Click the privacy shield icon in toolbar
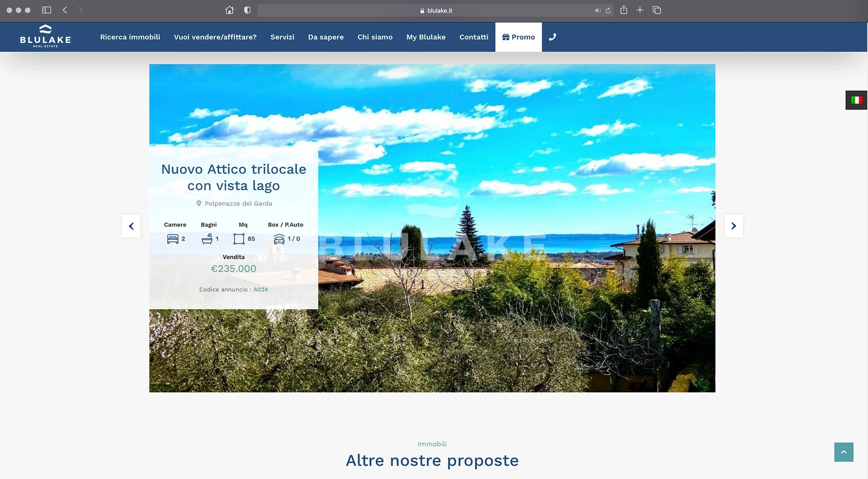This screenshot has height=479, width=868. click(247, 10)
